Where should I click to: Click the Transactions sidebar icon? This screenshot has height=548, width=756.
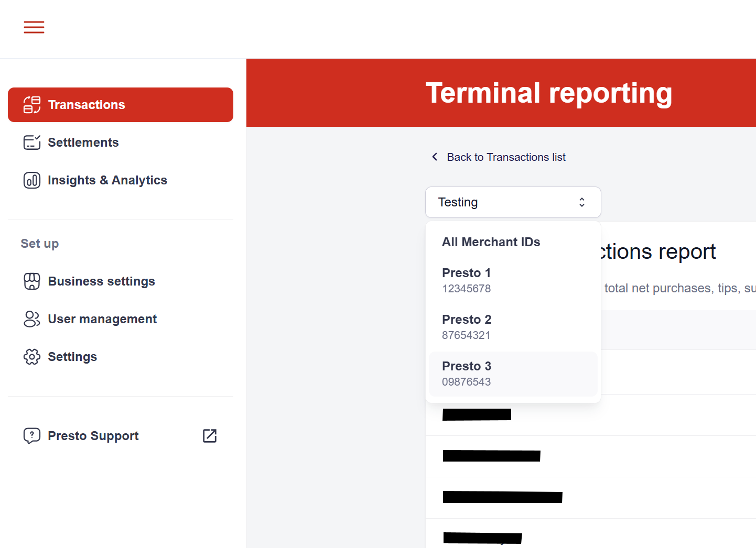[x=32, y=105]
